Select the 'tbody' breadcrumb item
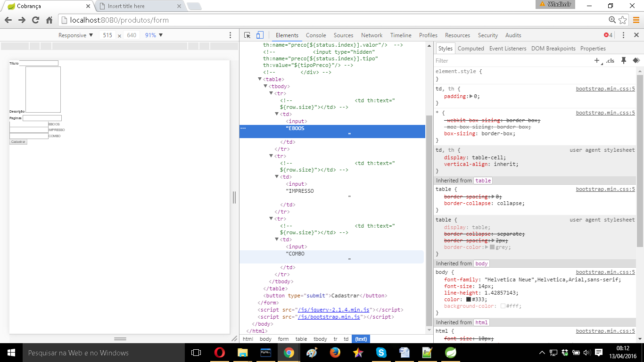Screen dimensions: 644x362 [320, 339]
